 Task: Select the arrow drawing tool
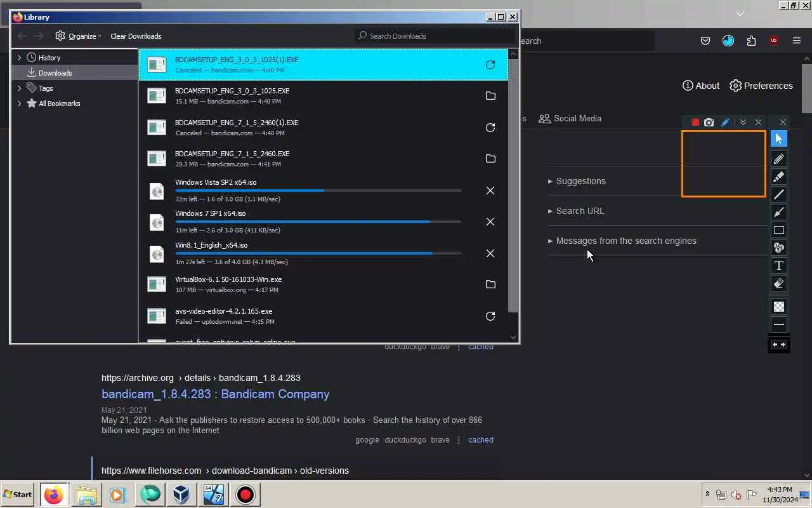point(779,212)
